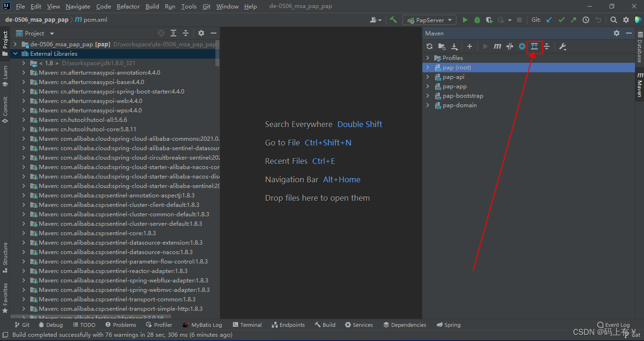This screenshot has height=341, width=644.
Task: Click pom.xml breadcrumb in navigation bar
Action: [91, 20]
